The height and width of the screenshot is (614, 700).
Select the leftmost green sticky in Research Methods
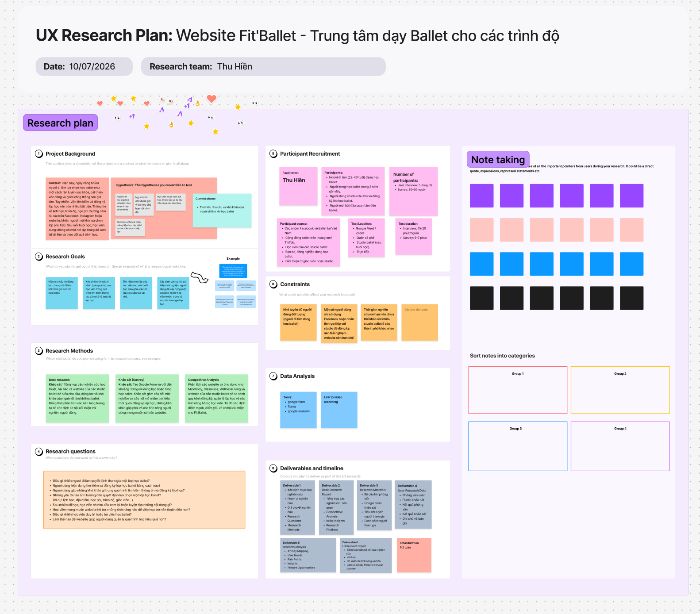click(78, 398)
